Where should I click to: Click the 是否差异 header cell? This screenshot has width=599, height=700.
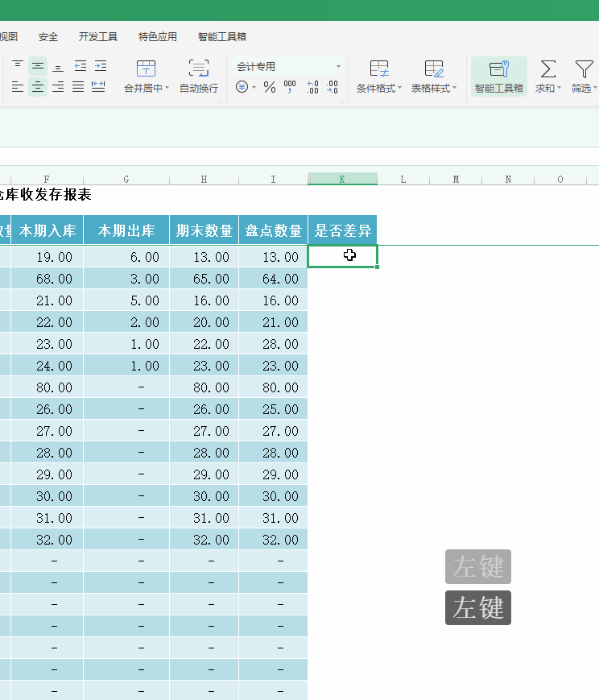[x=342, y=230]
